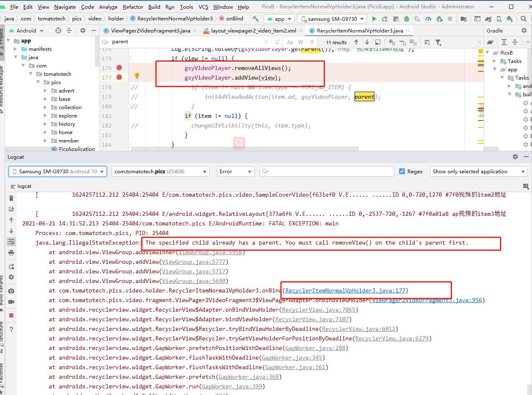Start screen record with video camera icon

(11, 302)
